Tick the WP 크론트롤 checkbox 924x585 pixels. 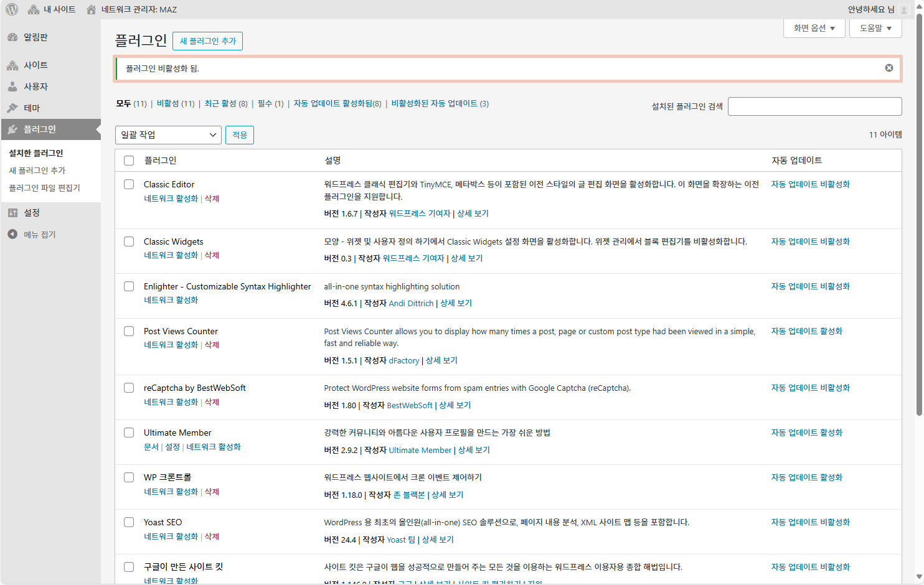(129, 477)
